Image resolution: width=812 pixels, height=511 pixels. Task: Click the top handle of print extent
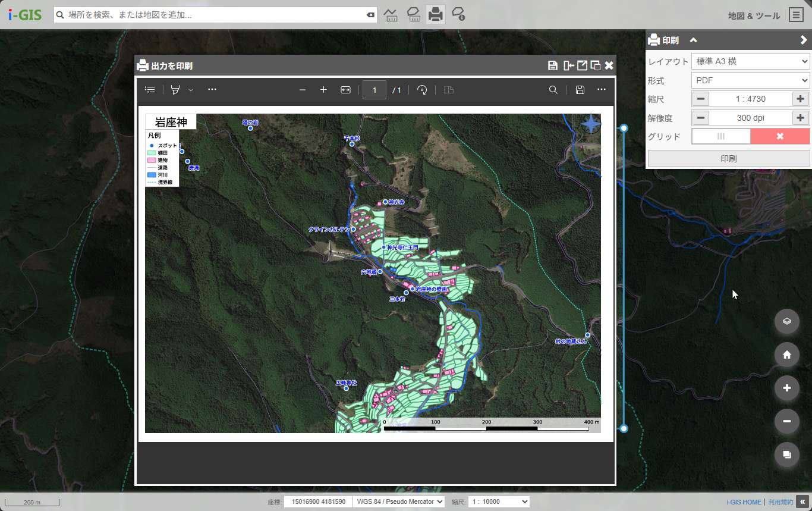click(x=624, y=128)
